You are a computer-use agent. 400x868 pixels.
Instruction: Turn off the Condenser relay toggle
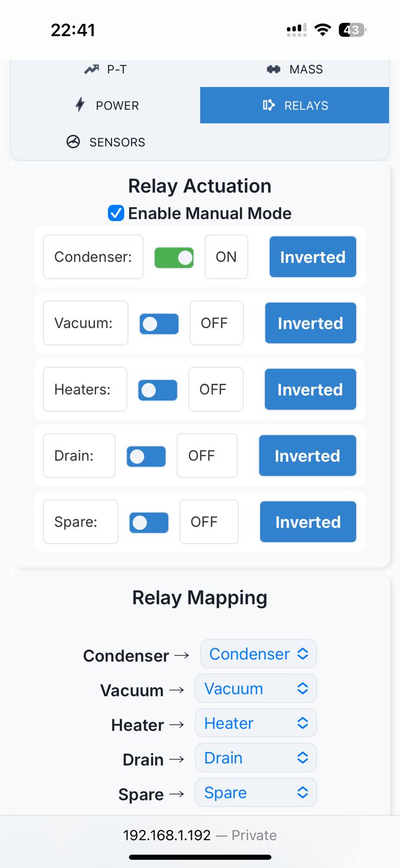pyautogui.click(x=173, y=257)
